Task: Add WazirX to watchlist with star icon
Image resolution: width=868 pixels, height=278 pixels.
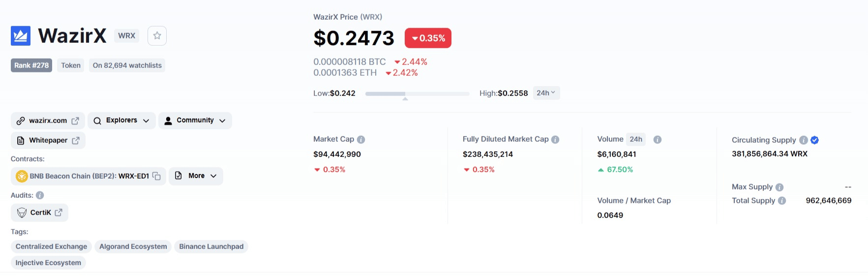Action: (x=157, y=36)
